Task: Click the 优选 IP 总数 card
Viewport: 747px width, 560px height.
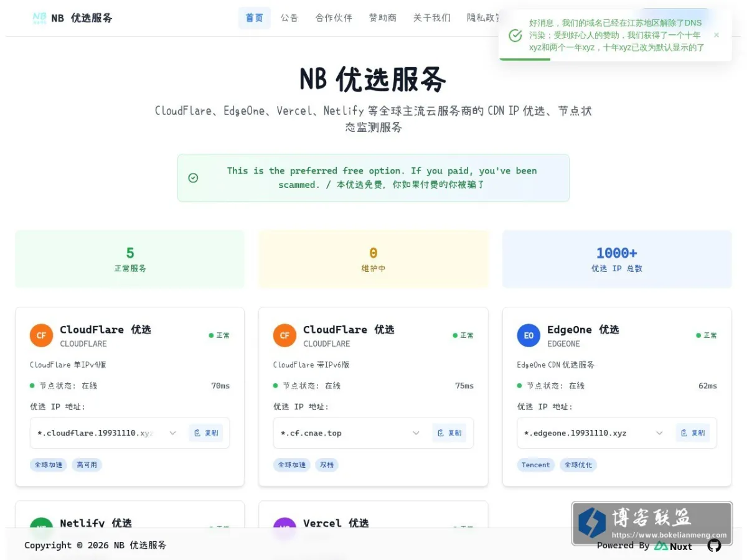Action: point(617,259)
